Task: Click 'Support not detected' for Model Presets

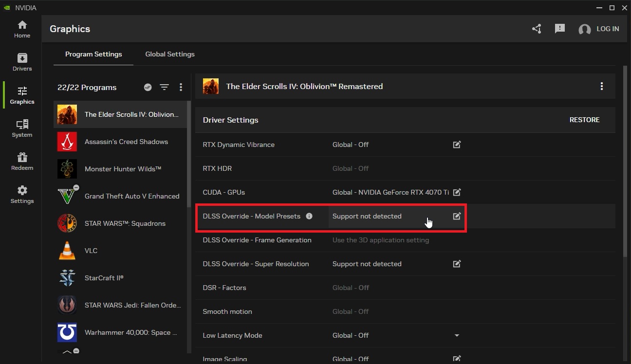Action: pos(367,216)
